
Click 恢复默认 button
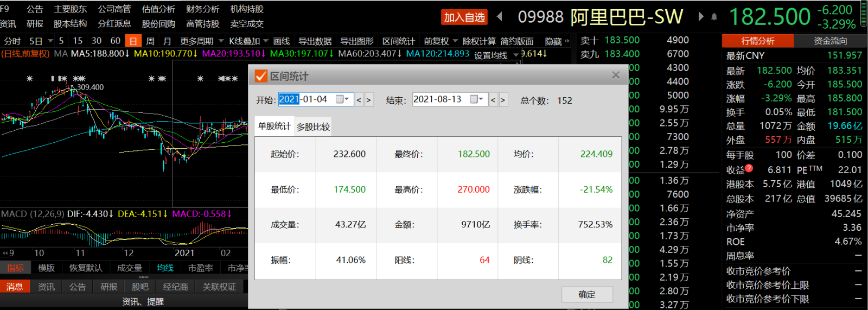86,268
